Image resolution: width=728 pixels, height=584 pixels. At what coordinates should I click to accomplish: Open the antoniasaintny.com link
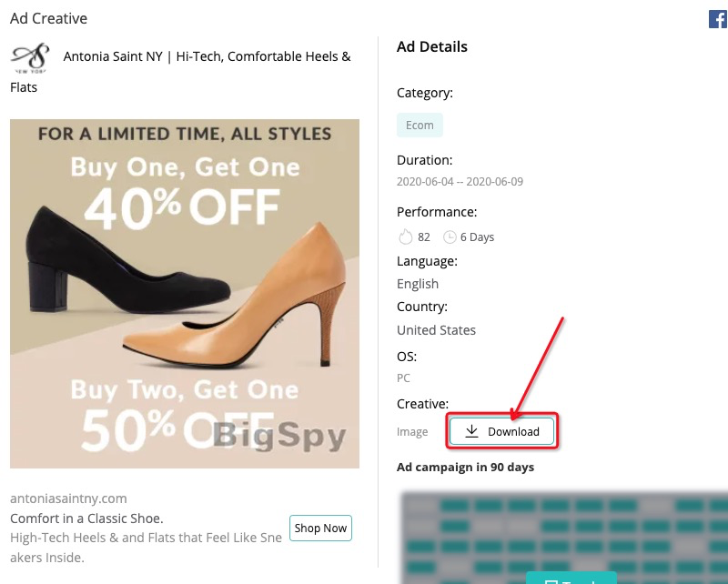click(68, 498)
